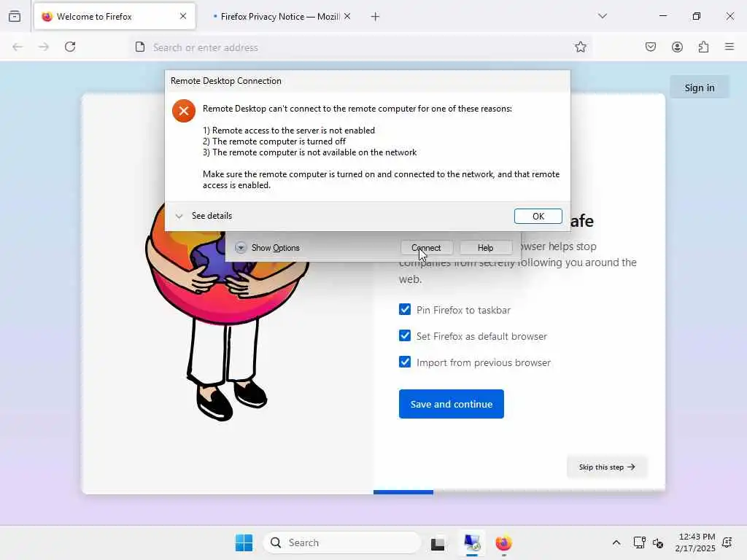Click the Remote Desktop Connection taskbar icon
The image size is (747, 560).
click(x=472, y=542)
